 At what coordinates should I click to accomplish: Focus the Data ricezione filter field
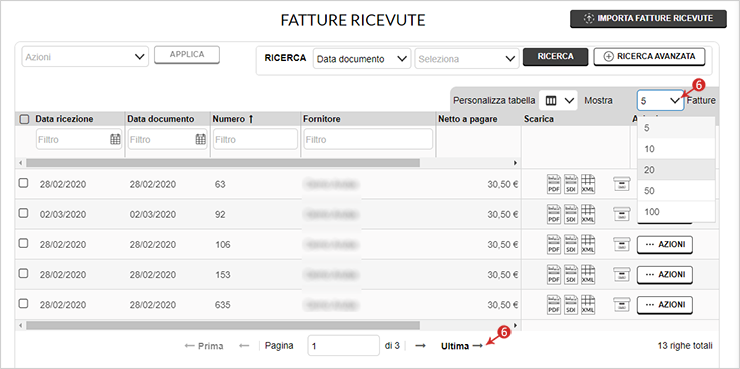tap(79, 140)
